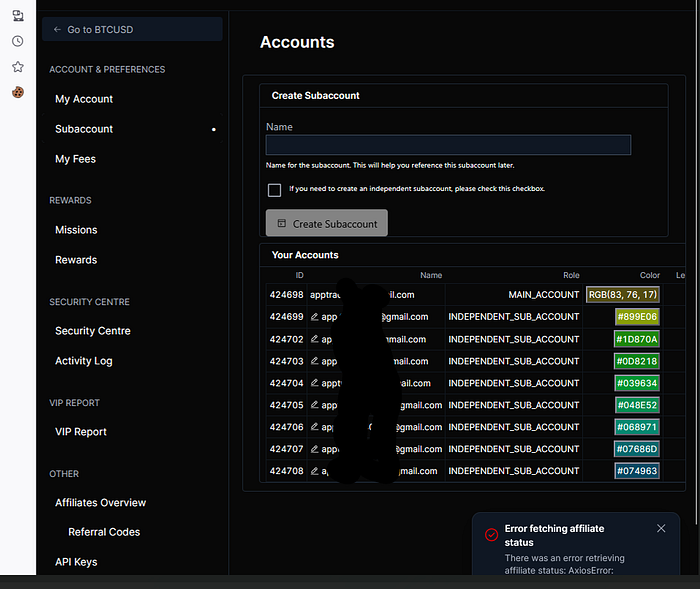Click the pencil edit icon for account 424705
This screenshot has width=700, height=589.
pos(315,405)
